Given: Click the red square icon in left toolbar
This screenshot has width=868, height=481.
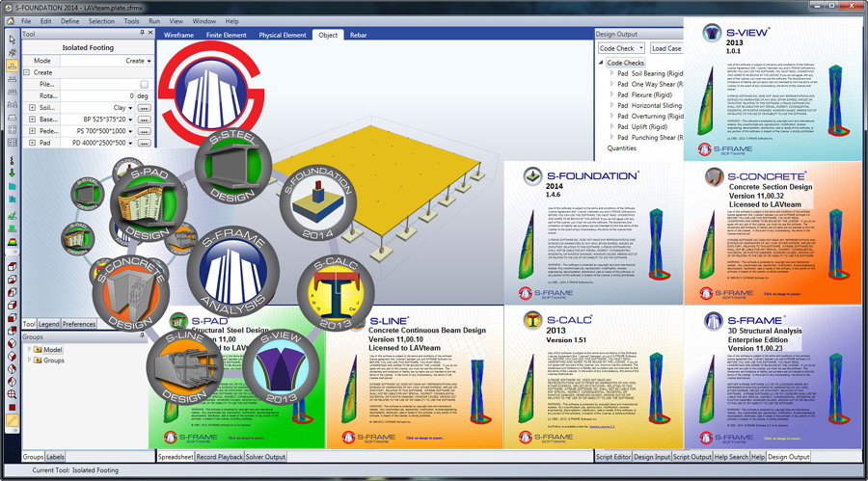Looking at the screenshot, I should click(x=13, y=408).
